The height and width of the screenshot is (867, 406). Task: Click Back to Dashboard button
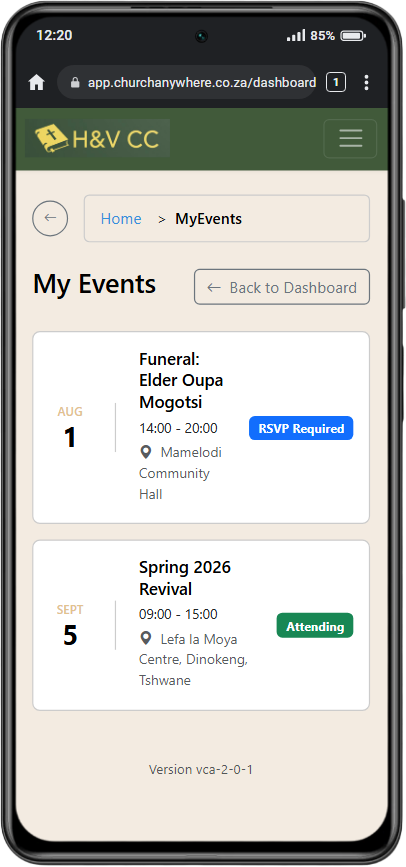(x=282, y=287)
